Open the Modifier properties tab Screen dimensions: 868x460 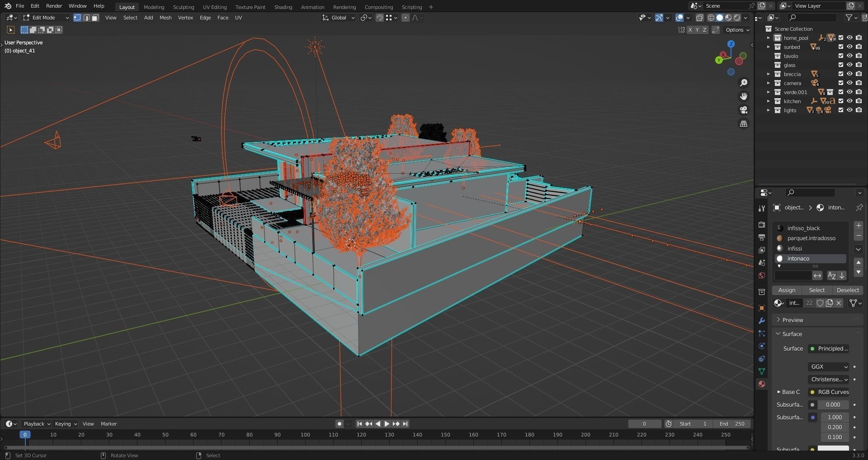[x=762, y=321]
